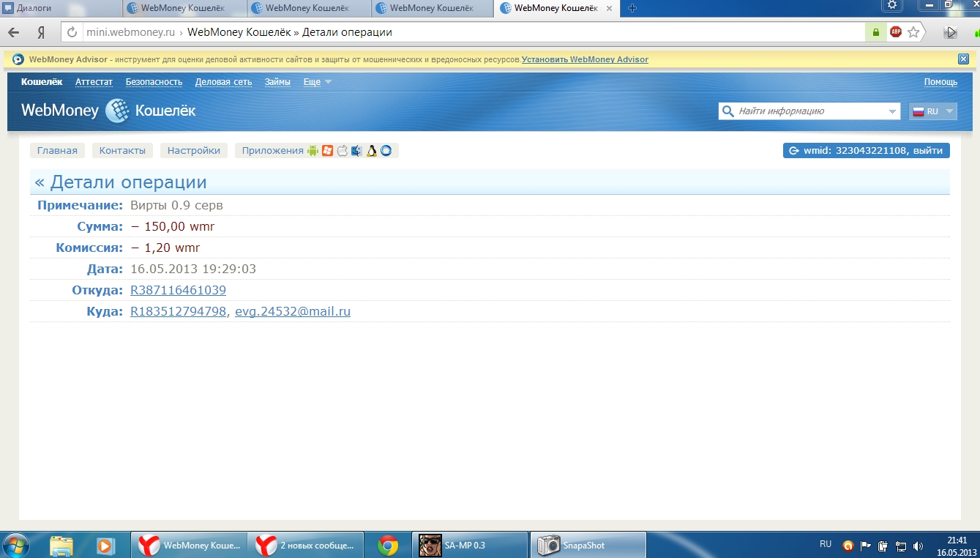Open the 'Настройки' button
The image size is (980, 558).
(194, 151)
